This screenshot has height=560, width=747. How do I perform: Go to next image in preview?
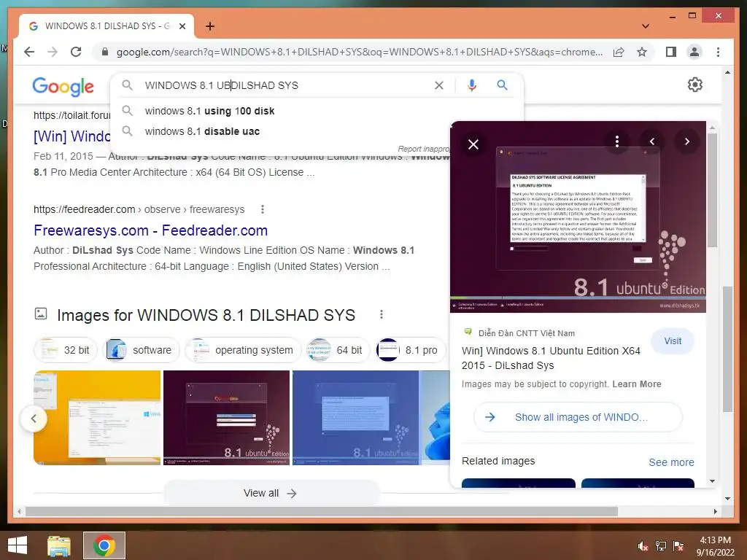686,141
